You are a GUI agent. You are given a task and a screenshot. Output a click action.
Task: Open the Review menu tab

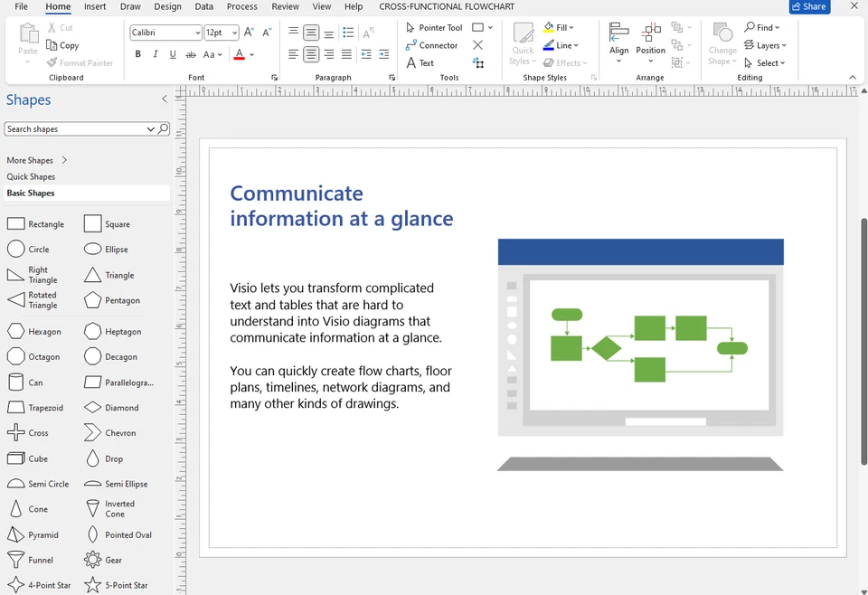(x=285, y=6)
